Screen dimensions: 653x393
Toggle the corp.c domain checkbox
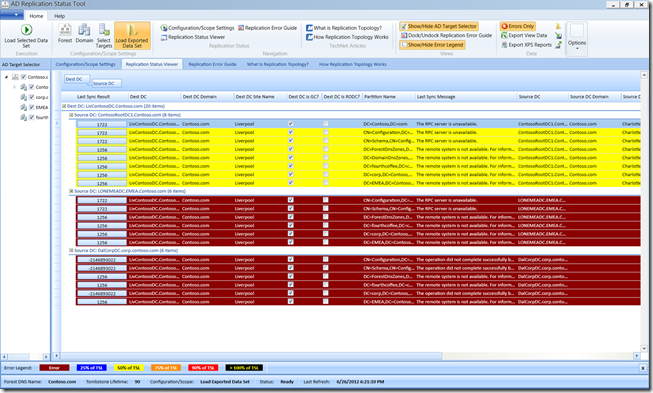32,97
